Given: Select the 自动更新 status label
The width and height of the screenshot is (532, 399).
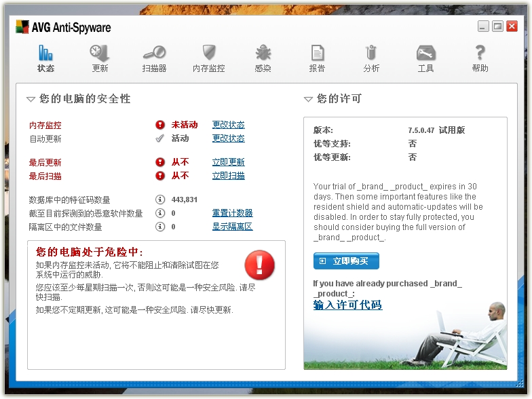Looking at the screenshot, I should 45,138.
